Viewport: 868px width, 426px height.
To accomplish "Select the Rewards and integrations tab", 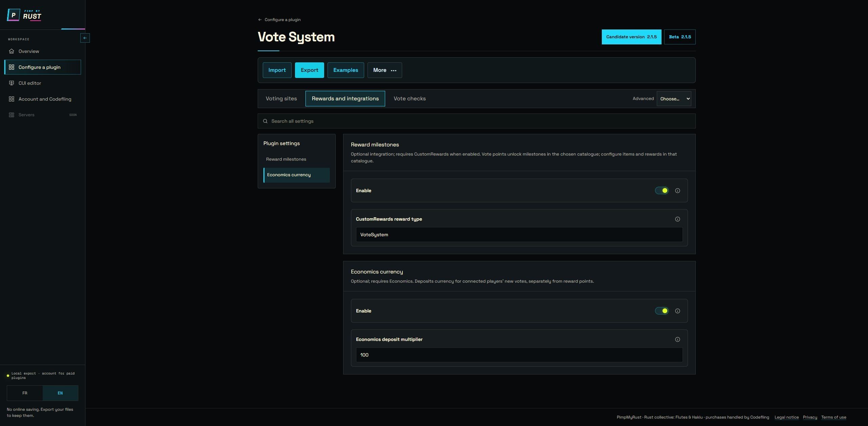I will [x=345, y=99].
